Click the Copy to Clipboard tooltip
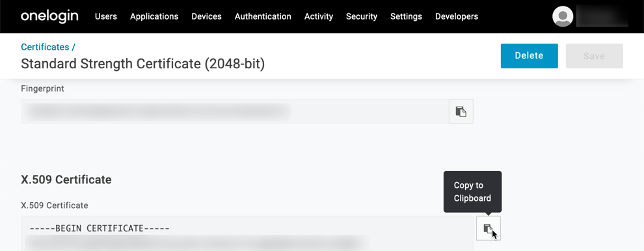This screenshot has height=251, width=644. [472, 192]
